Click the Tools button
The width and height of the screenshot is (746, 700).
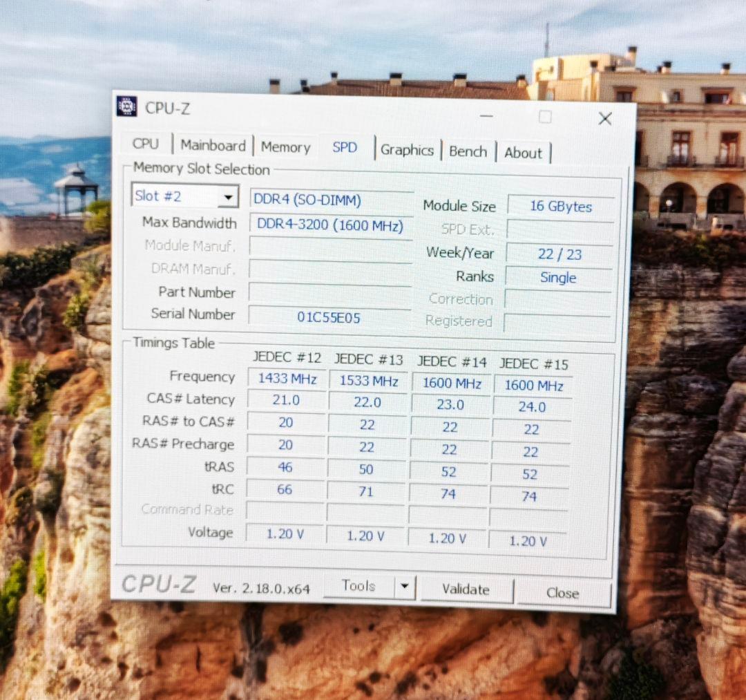[358, 586]
